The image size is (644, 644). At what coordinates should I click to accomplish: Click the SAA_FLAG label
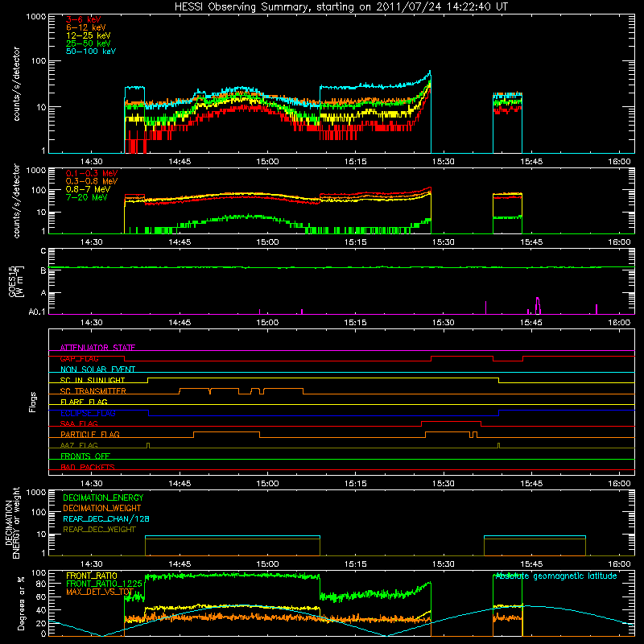[79, 423]
